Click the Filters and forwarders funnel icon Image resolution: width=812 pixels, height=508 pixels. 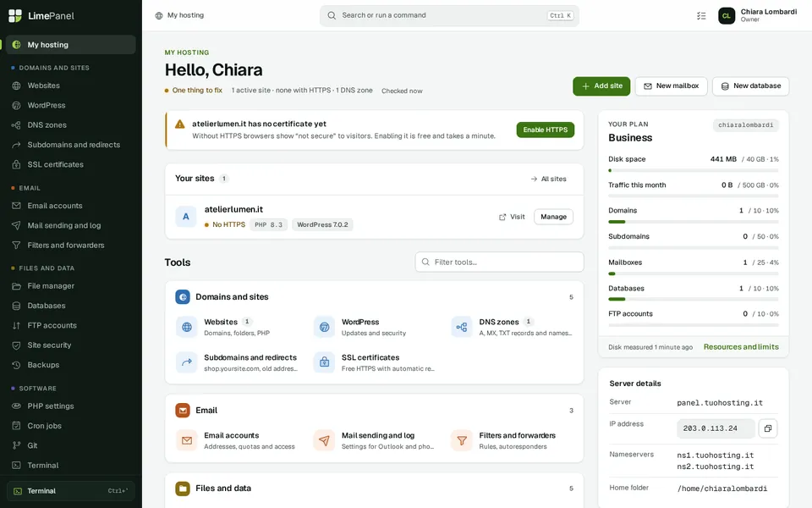click(462, 440)
